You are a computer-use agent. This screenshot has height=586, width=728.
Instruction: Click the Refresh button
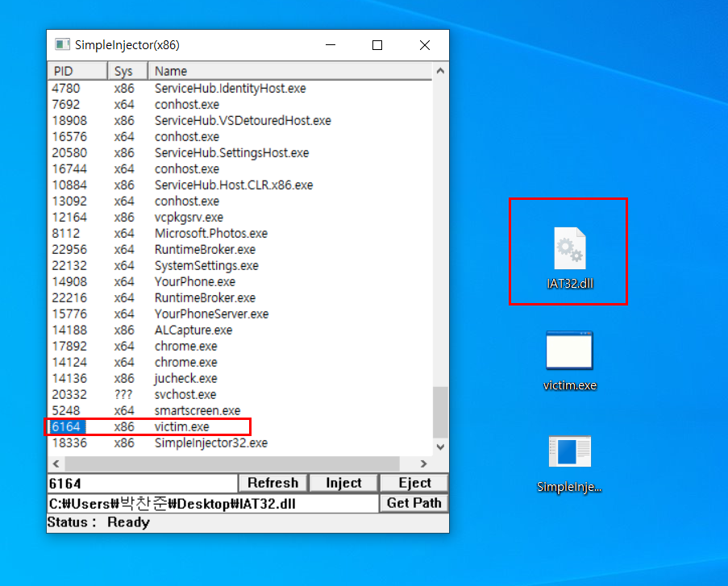(273, 483)
